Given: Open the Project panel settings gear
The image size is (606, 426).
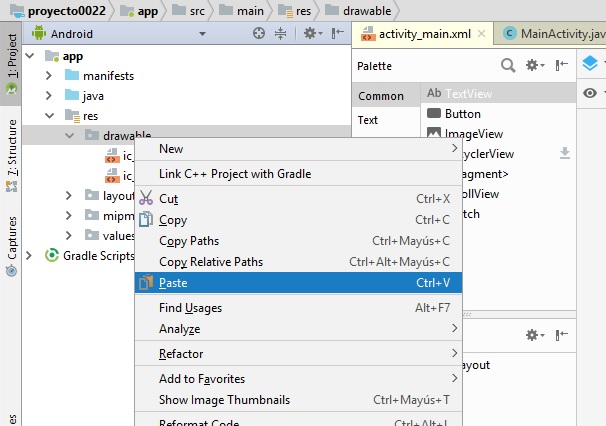Looking at the screenshot, I should coord(311,33).
